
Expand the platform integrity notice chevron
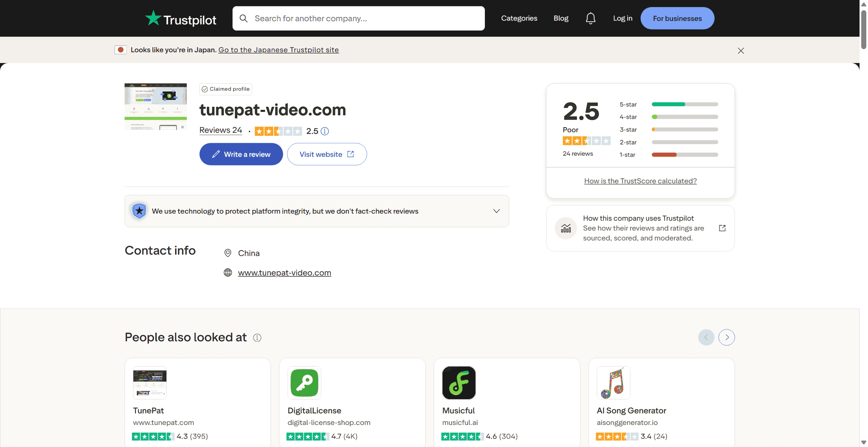(496, 211)
